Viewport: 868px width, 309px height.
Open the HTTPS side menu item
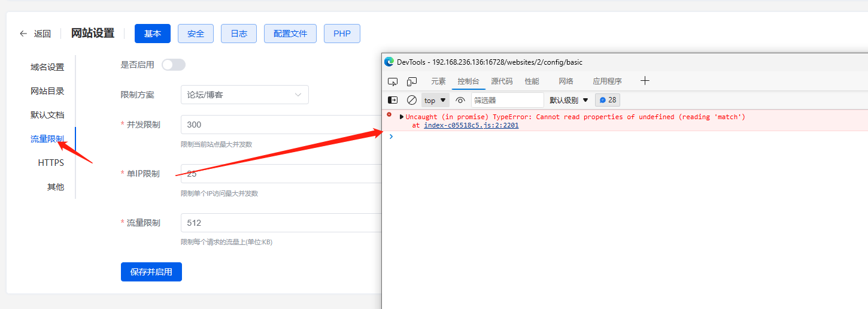[51, 163]
